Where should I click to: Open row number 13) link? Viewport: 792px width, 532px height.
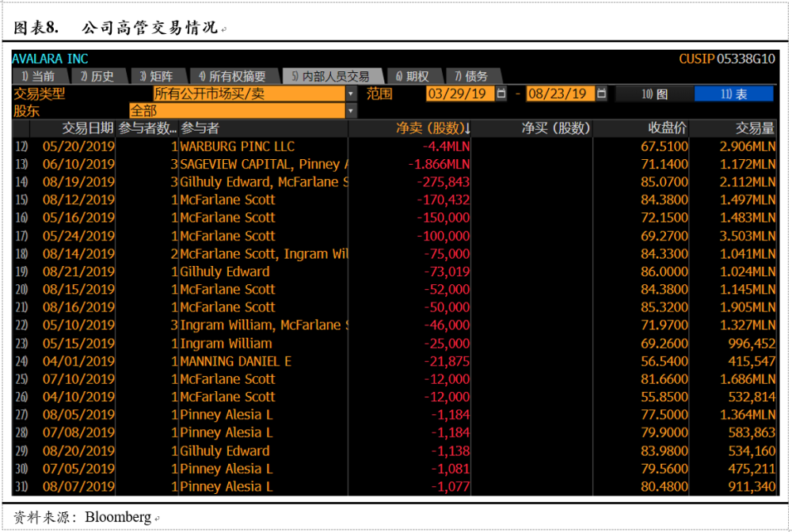point(21,164)
